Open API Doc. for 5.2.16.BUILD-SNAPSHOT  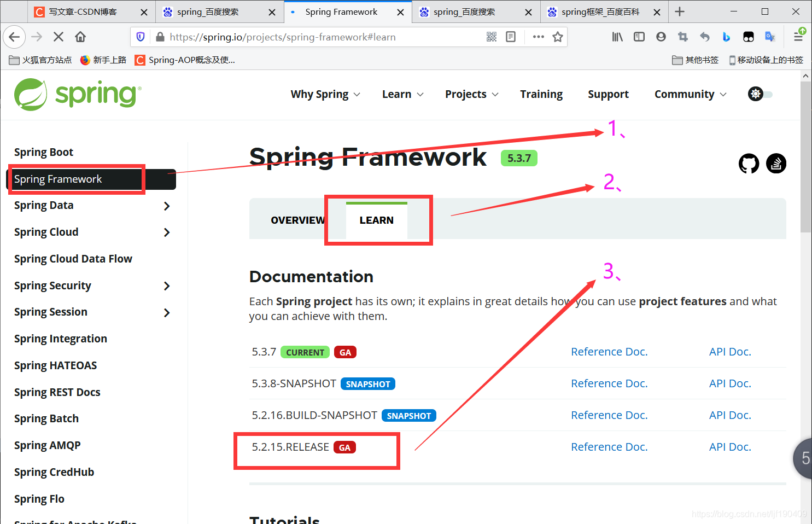tap(730, 415)
